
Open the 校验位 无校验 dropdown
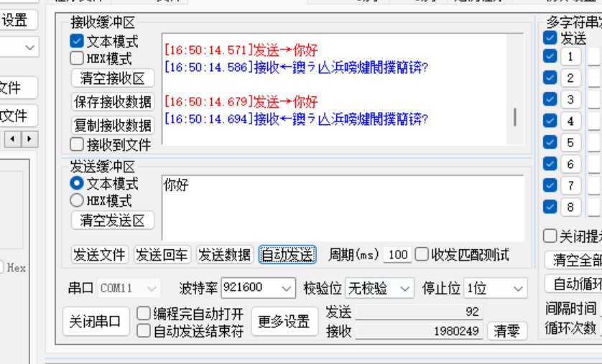tap(380, 288)
